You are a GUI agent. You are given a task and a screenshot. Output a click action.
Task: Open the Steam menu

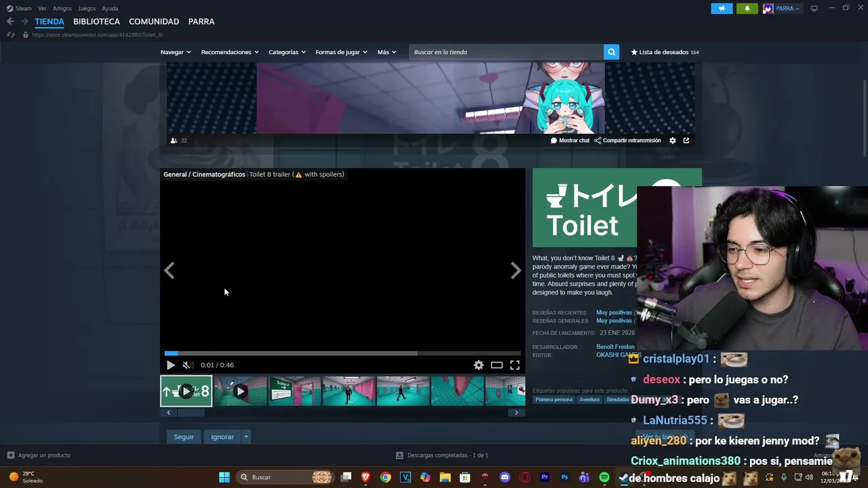pos(19,8)
